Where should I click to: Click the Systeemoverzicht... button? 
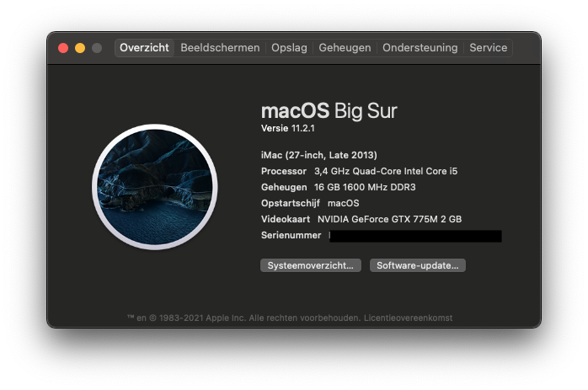pos(311,265)
